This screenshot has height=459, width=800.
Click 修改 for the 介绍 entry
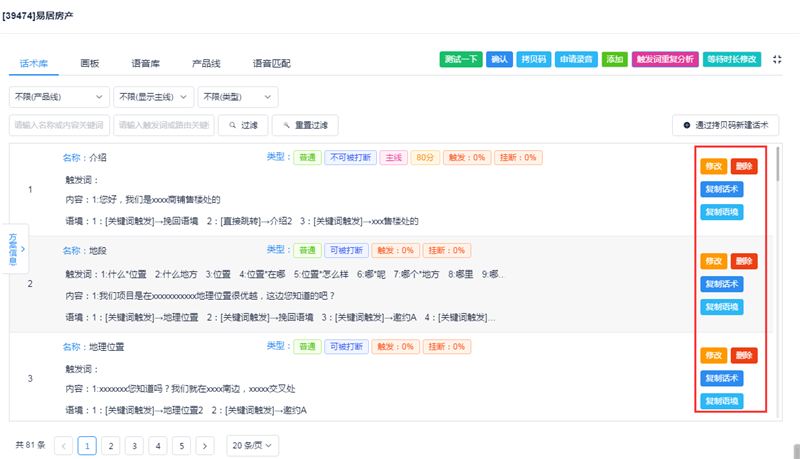[x=713, y=167]
